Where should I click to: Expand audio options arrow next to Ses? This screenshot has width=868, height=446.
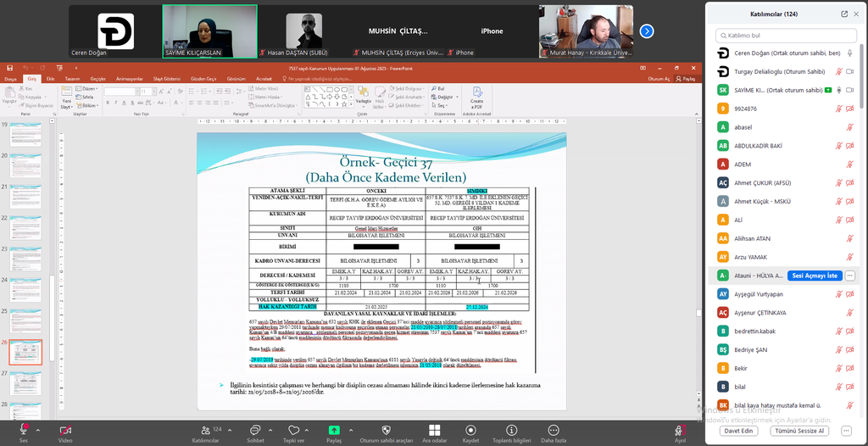[37, 430]
